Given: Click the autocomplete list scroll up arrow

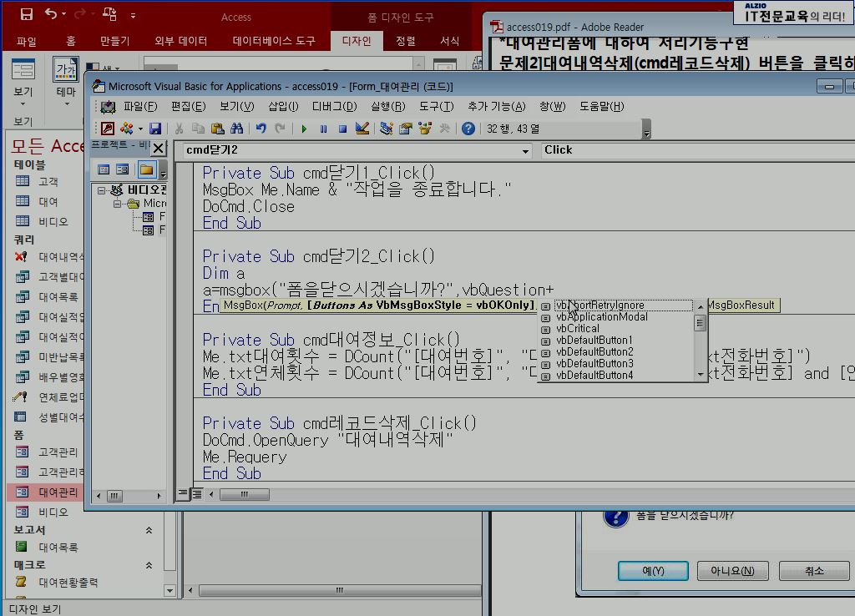Looking at the screenshot, I should (701, 307).
